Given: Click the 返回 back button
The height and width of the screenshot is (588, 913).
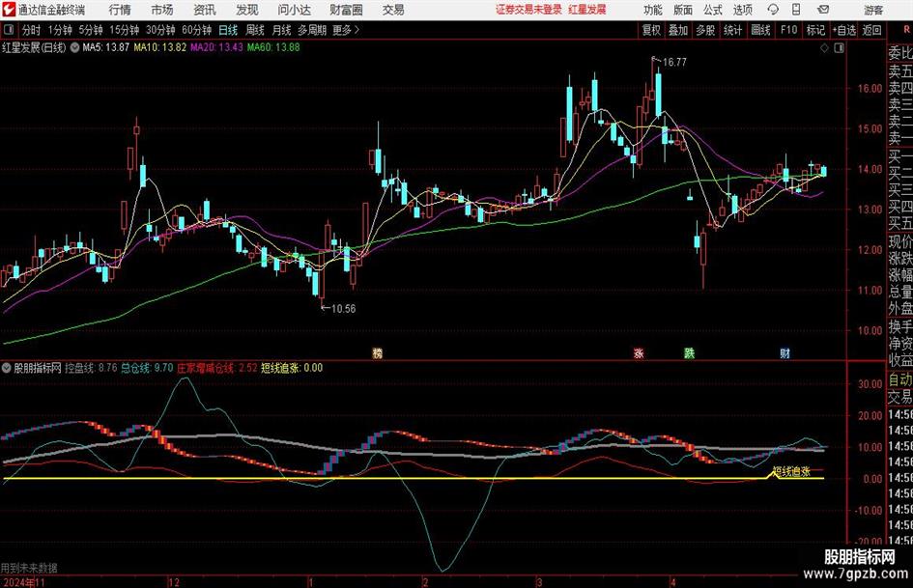Looking at the screenshot, I should (x=871, y=30).
